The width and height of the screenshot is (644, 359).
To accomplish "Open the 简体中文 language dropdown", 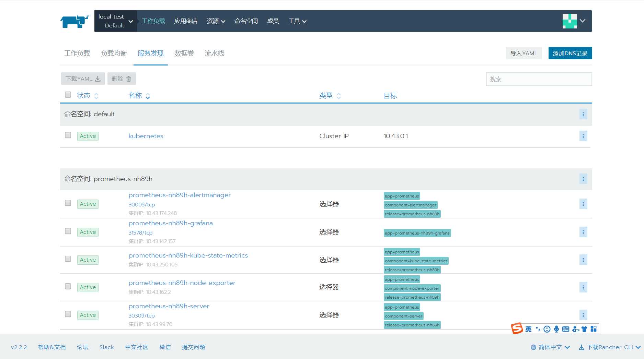I will (550, 347).
